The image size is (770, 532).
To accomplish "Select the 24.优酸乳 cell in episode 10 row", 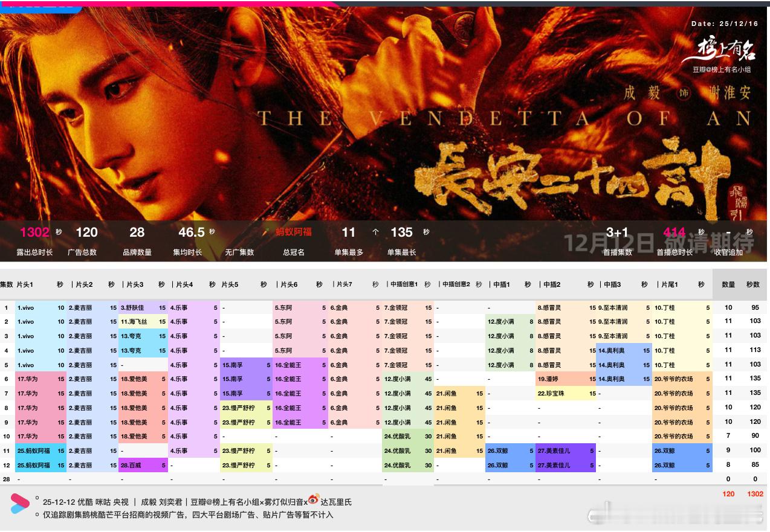I will (x=408, y=437).
